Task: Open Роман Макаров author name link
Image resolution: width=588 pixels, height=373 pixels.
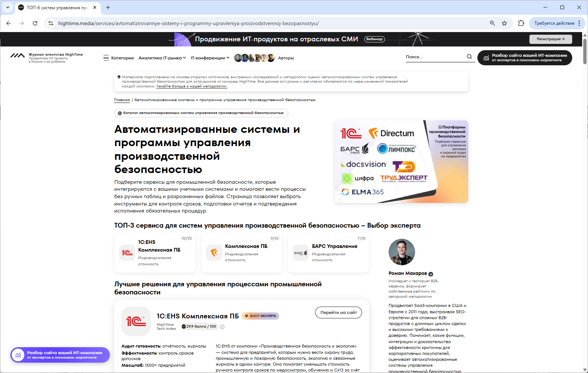Action: (408, 273)
